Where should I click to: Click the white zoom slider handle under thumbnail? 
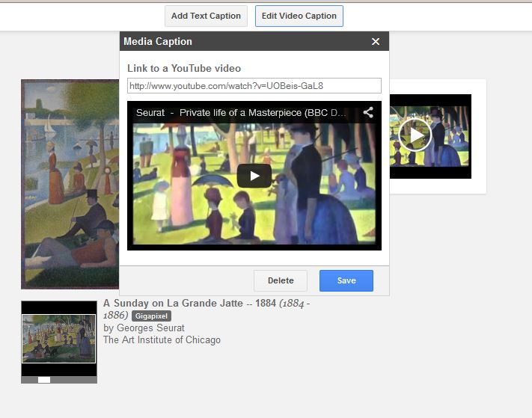click(x=44, y=380)
